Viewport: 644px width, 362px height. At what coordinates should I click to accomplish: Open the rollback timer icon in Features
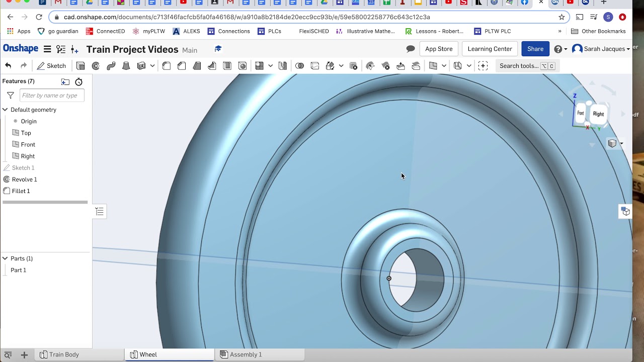tap(78, 81)
